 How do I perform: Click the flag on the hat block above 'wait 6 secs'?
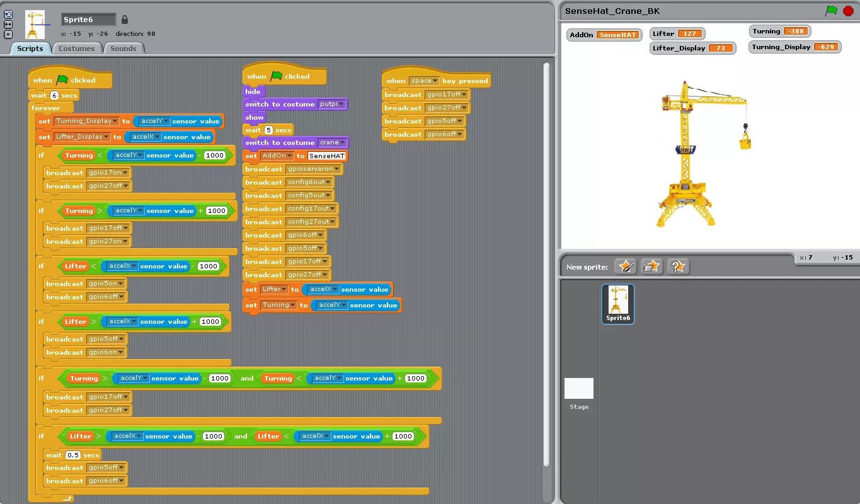[62, 80]
